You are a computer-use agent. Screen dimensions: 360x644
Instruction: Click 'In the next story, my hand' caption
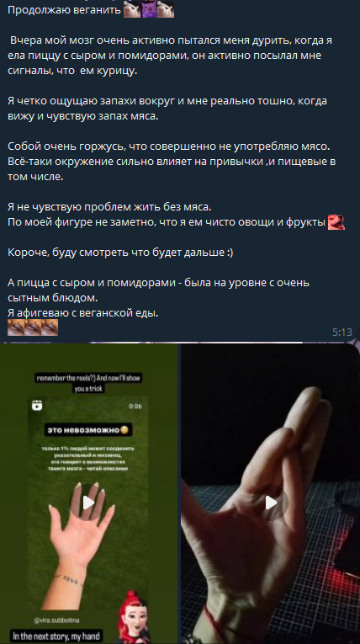pyautogui.click(x=56, y=636)
